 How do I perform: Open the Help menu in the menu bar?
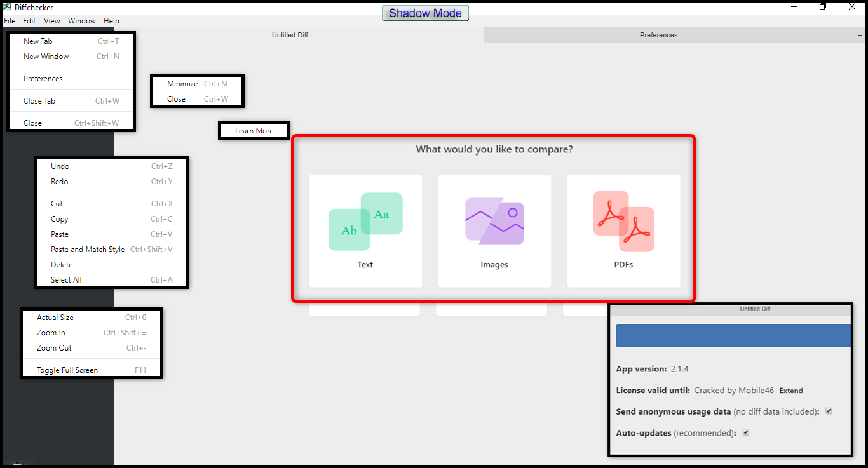pyautogui.click(x=111, y=21)
